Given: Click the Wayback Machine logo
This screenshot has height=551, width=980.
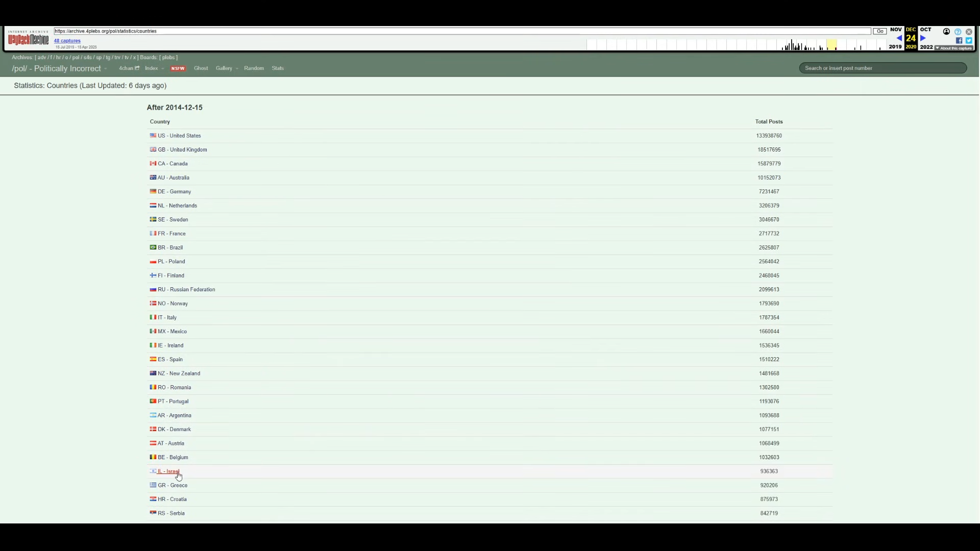Looking at the screenshot, I should [28, 38].
